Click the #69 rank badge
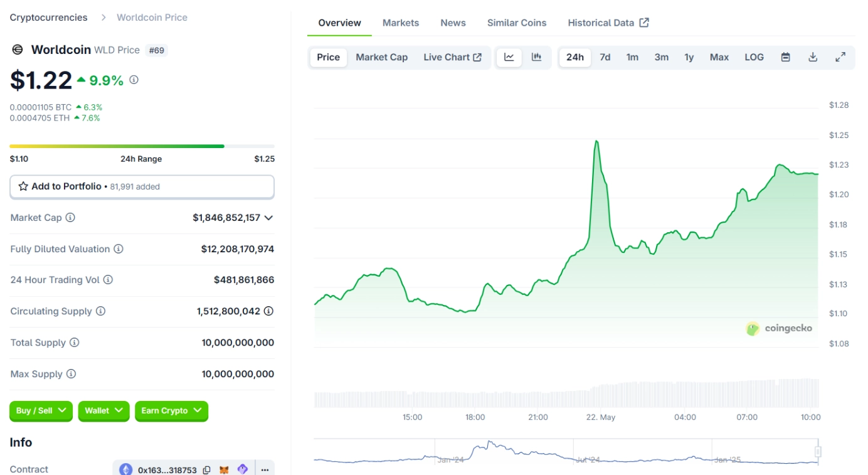The image size is (868, 475). [157, 50]
